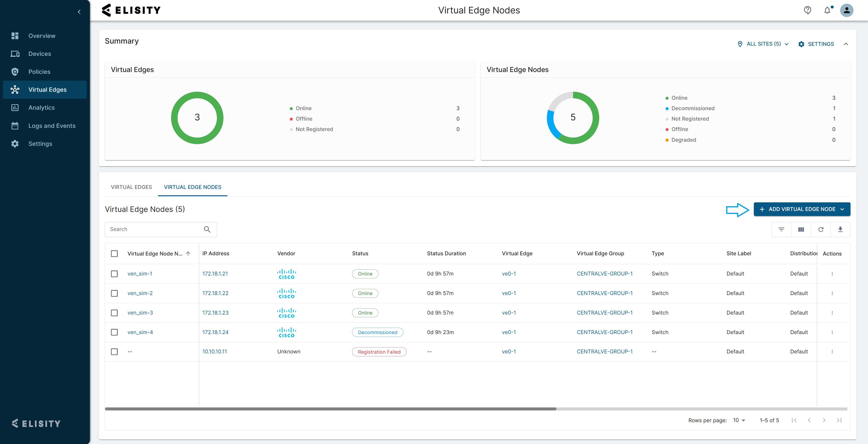Toggle the select-all header checkbox
Screen dimensions: 868x444
point(114,253)
